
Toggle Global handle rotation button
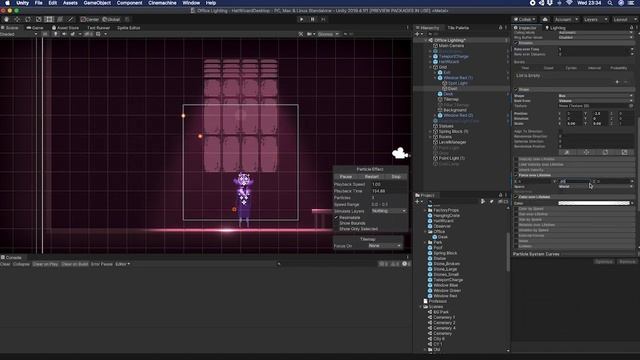coord(111,19)
